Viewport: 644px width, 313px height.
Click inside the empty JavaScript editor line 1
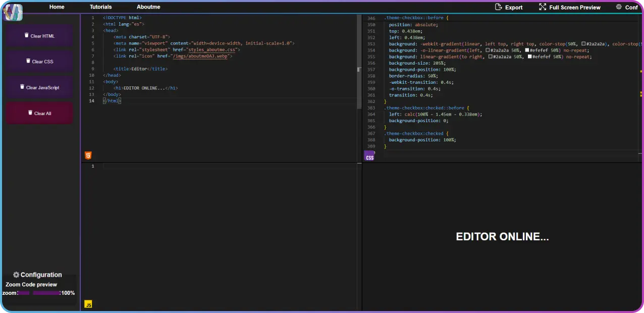coord(230,166)
